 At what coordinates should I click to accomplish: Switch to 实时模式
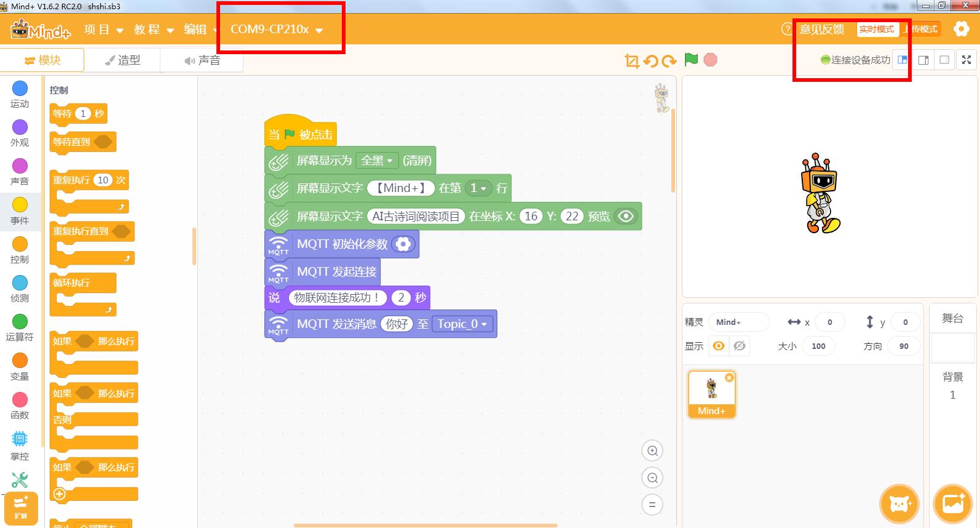point(877,29)
